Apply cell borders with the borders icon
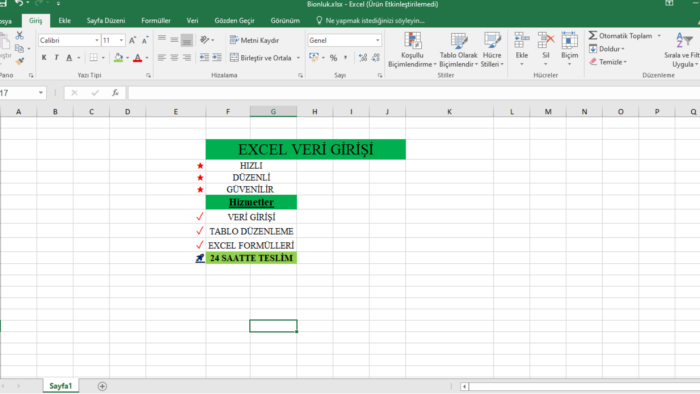The height and width of the screenshot is (394, 700). click(93, 58)
